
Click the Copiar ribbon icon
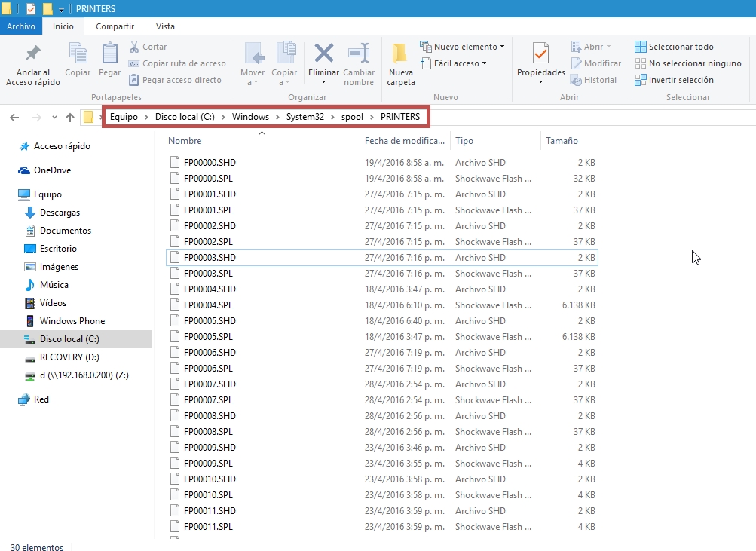(78, 53)
